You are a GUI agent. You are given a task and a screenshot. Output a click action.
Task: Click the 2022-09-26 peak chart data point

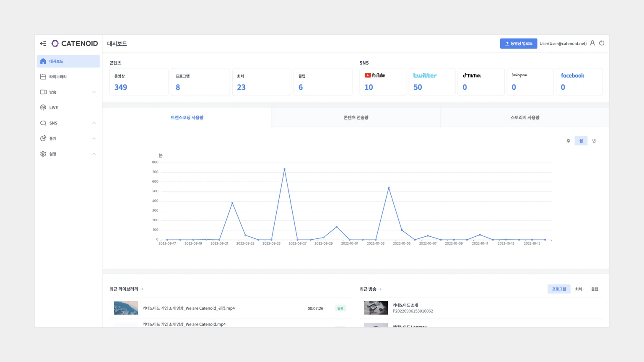tap(284, 169)
